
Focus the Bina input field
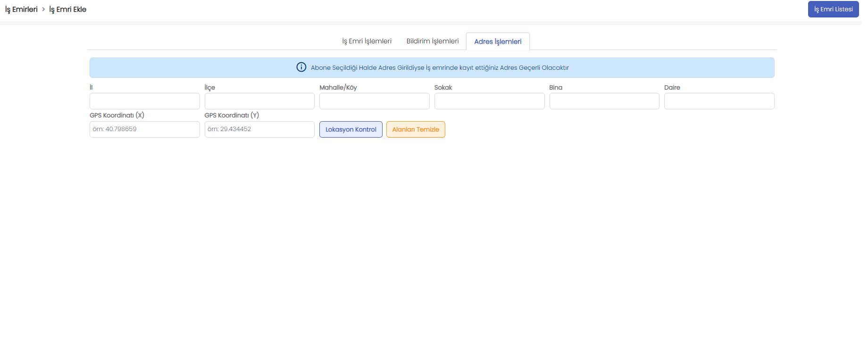point(604,101)
